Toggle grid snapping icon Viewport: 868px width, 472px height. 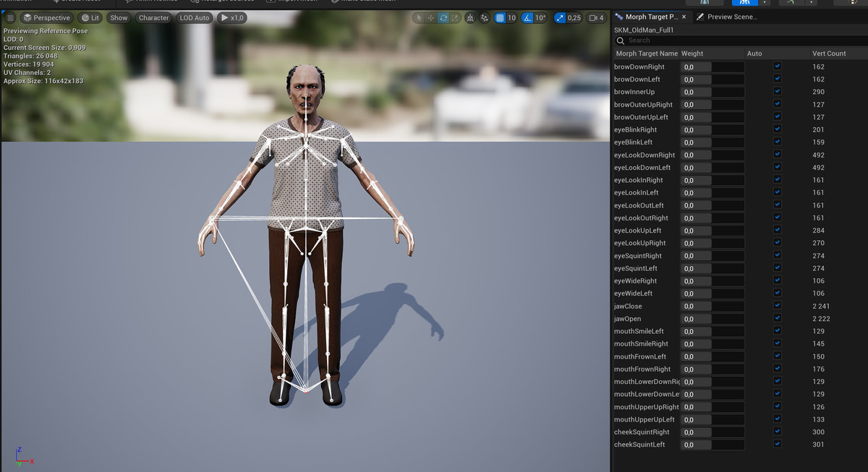point(500,17)
